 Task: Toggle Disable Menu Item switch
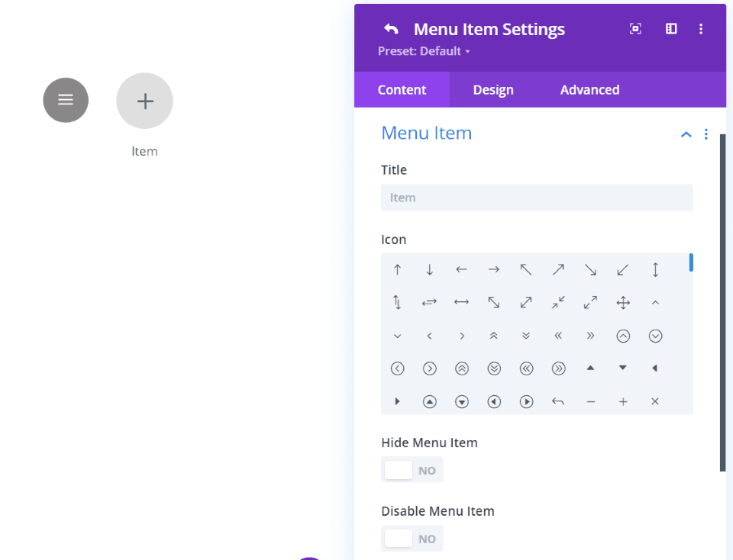click(x=412, y=539)
